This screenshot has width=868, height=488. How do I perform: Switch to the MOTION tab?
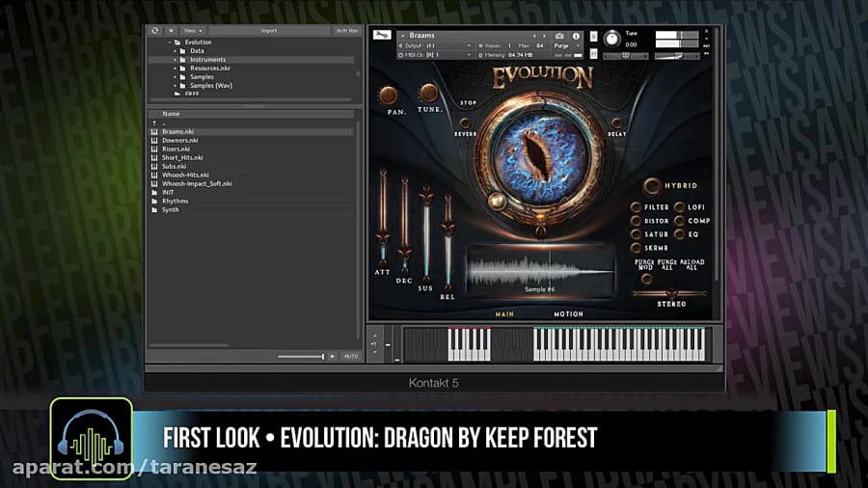(568, 313)
